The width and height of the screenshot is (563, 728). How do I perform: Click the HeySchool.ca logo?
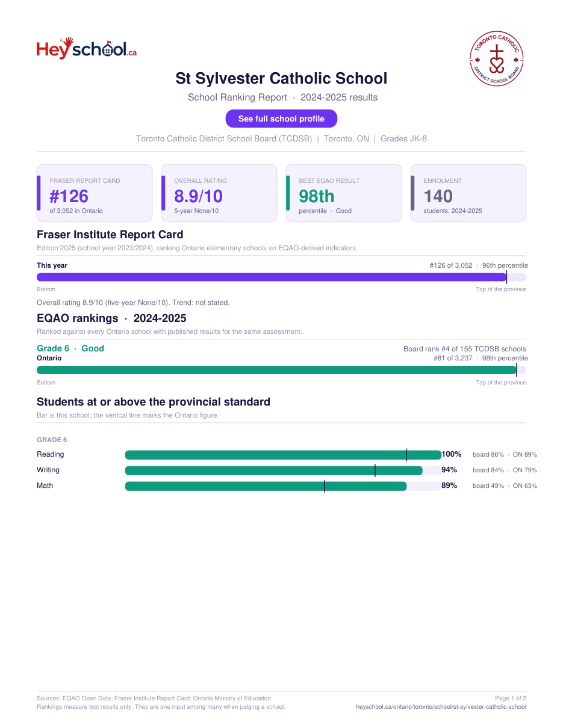tap(87, 48)
